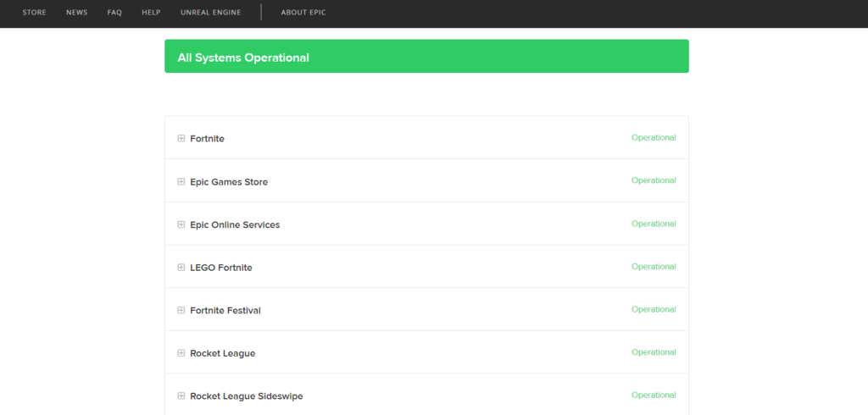Expand the Epic Games Store group
The image size is (868, 415).
(x=181, y=181)
